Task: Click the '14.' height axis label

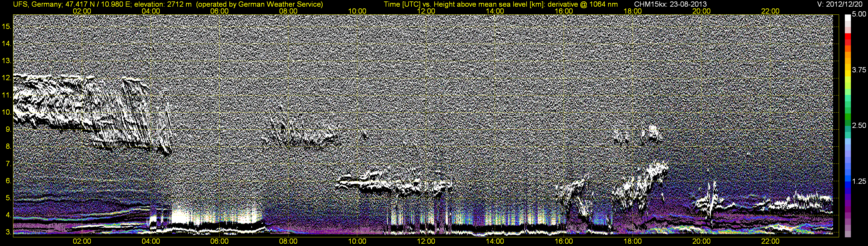Action: [7, 43]
